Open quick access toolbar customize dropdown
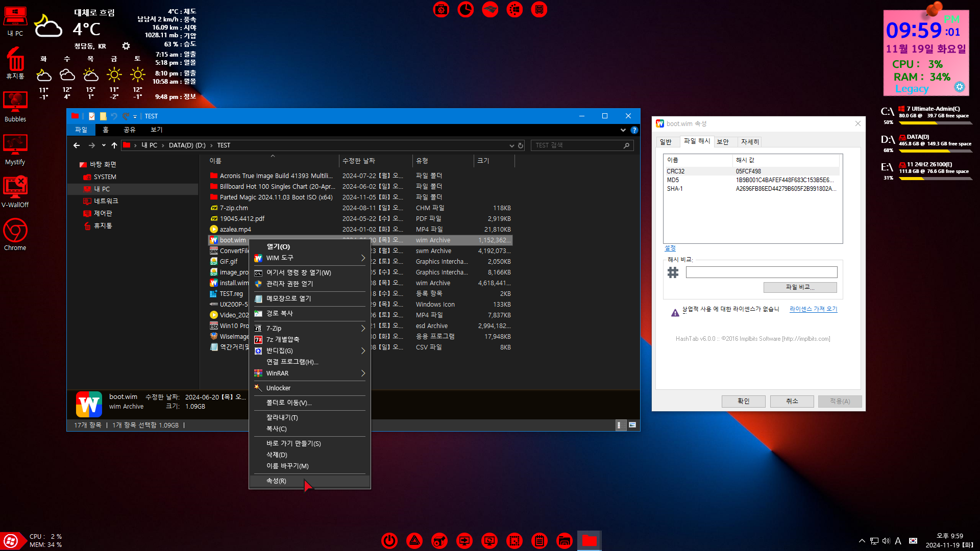Image resolution: width=980 pixels, height=551 pixels. point(135,116)
